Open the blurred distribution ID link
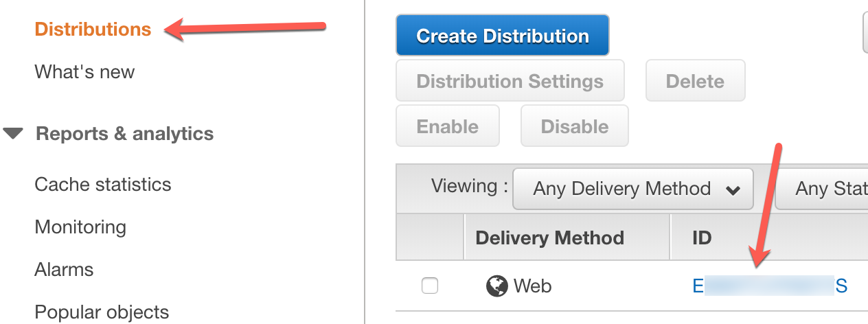Screen dimensions: 868x324 pyautogui.click(x=770, y=286)
